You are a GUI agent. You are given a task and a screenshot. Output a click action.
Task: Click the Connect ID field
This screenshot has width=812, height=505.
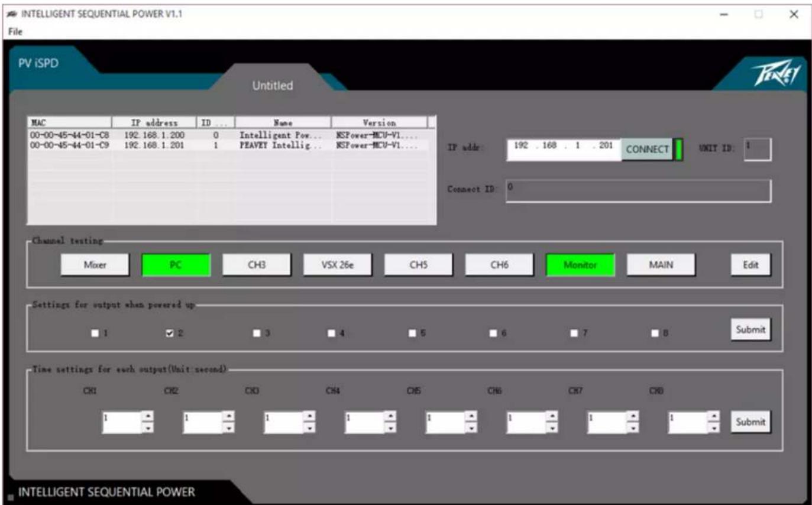(x=639, y=191)
